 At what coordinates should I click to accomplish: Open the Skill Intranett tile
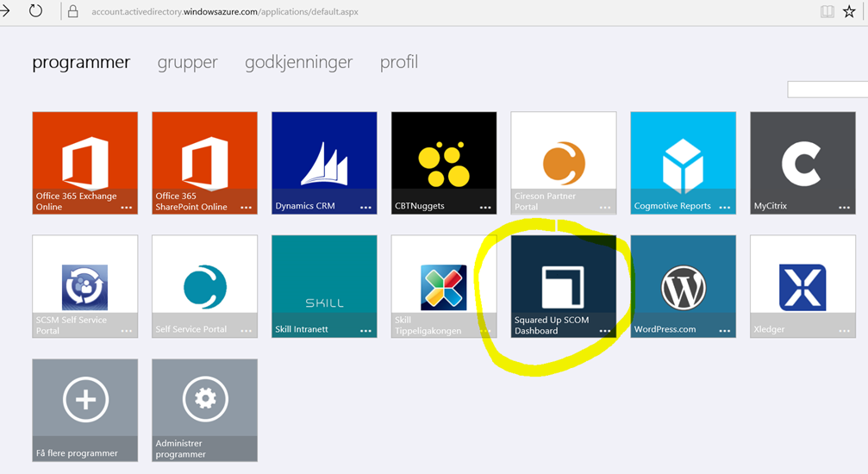(324, 286)
